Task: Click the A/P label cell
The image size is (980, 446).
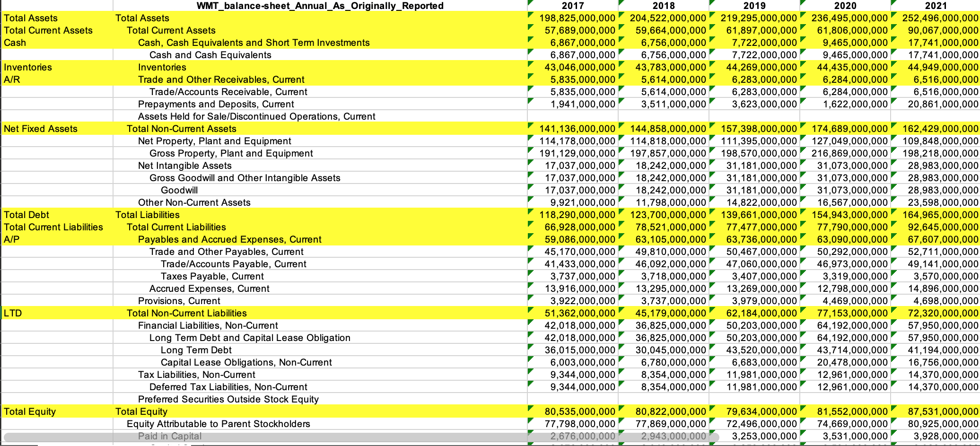Action: 57,239
